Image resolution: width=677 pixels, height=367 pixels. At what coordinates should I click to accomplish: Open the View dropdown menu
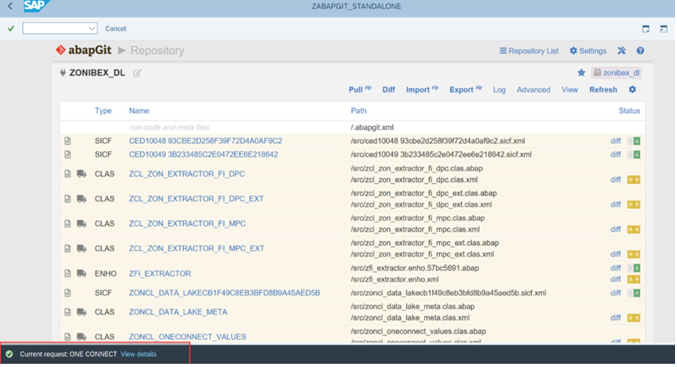point(569,90)
